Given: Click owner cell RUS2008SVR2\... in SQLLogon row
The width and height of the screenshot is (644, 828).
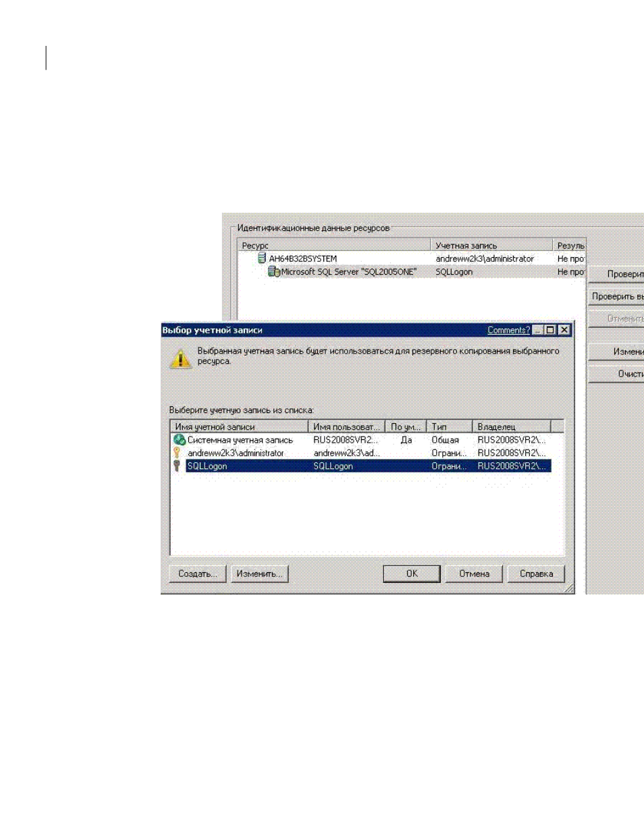Looking at the screenshot, I should click(x=511, y=466).
